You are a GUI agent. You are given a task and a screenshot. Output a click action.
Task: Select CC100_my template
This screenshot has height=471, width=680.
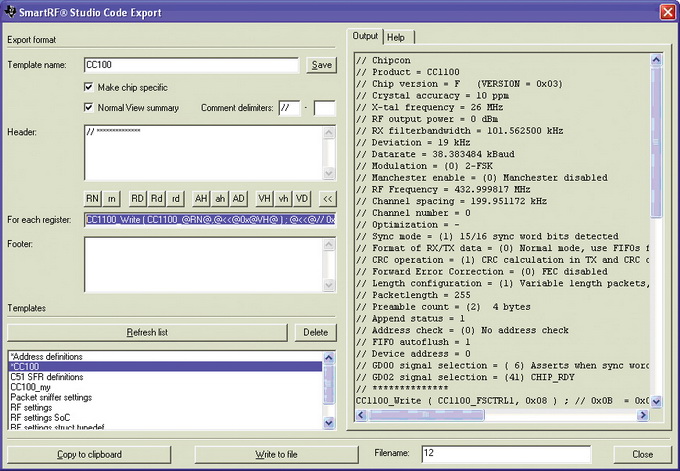[x=165, y=387]
